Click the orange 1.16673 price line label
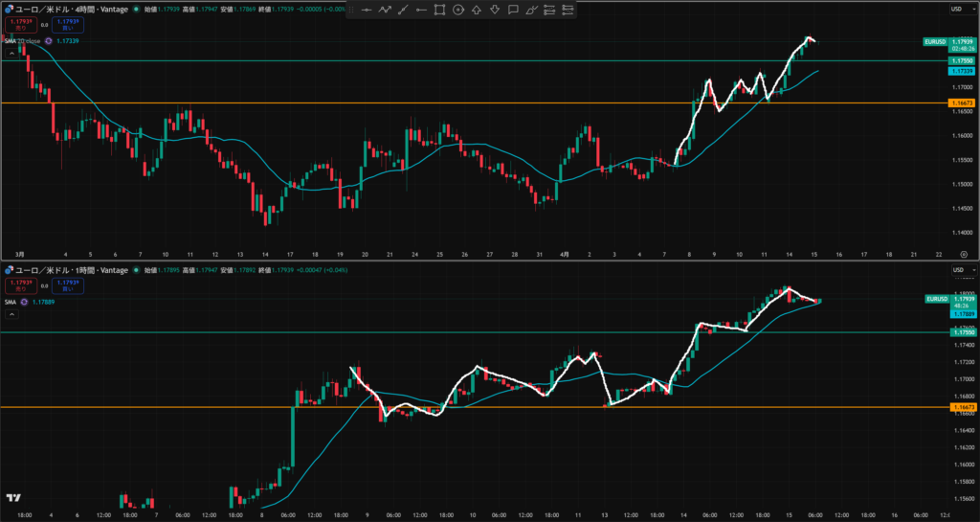The width and height of the screenshot is (980, 522). (961, 102)
